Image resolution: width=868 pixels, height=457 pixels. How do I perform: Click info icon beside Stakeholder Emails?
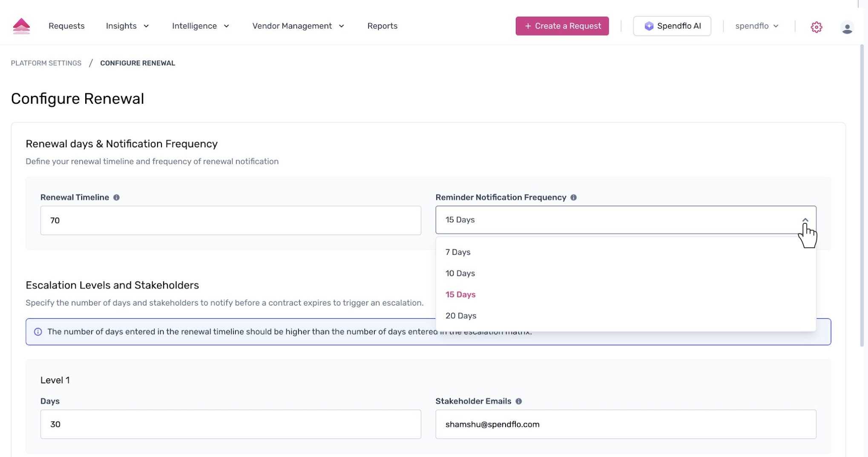coord(518,401)
